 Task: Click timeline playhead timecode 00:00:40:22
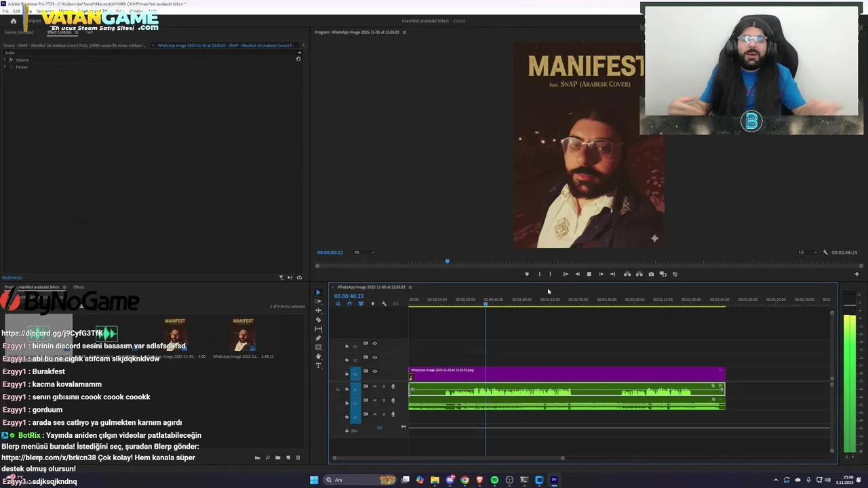(349, 296)
